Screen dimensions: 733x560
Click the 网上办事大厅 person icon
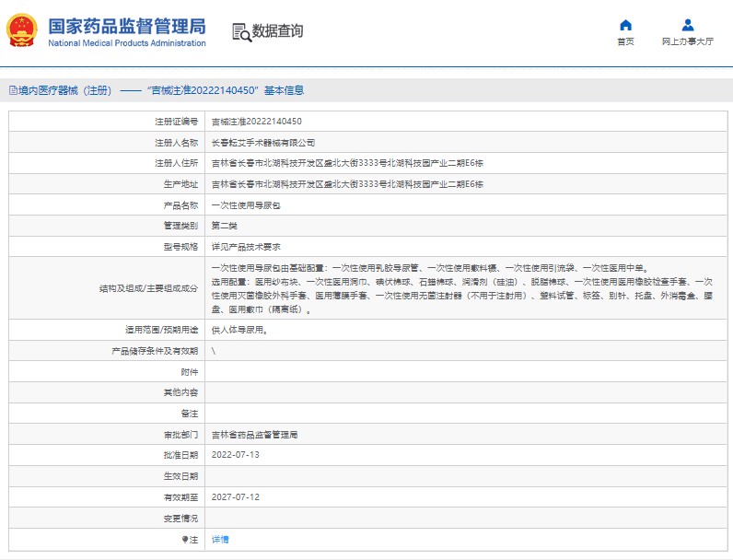[687, 25]
